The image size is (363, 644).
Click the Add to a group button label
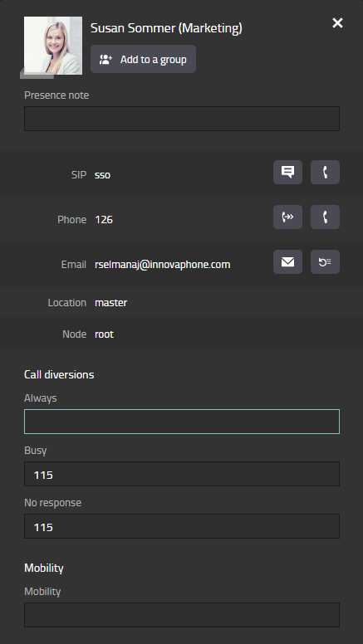[154, 59]
